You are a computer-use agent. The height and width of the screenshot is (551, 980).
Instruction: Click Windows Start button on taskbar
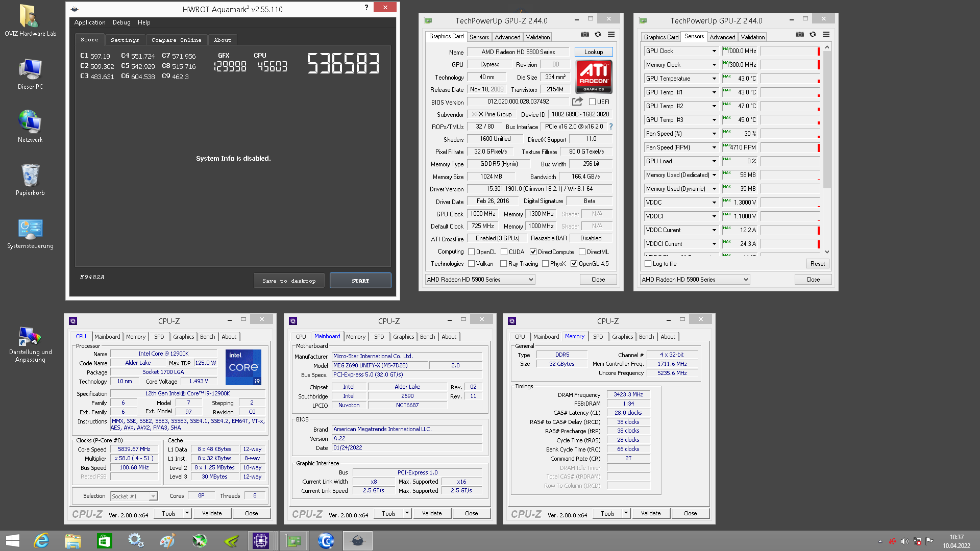(12, 541)
